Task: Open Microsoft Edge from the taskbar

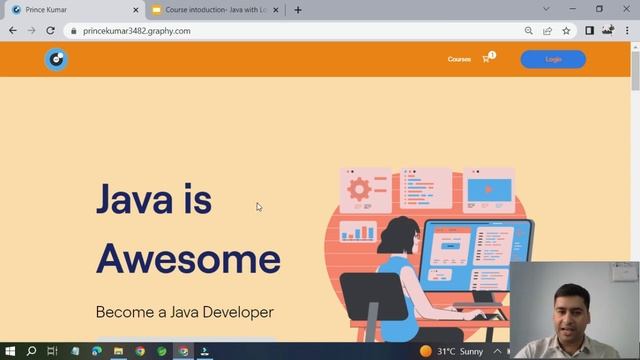Action: pos(97,351)
